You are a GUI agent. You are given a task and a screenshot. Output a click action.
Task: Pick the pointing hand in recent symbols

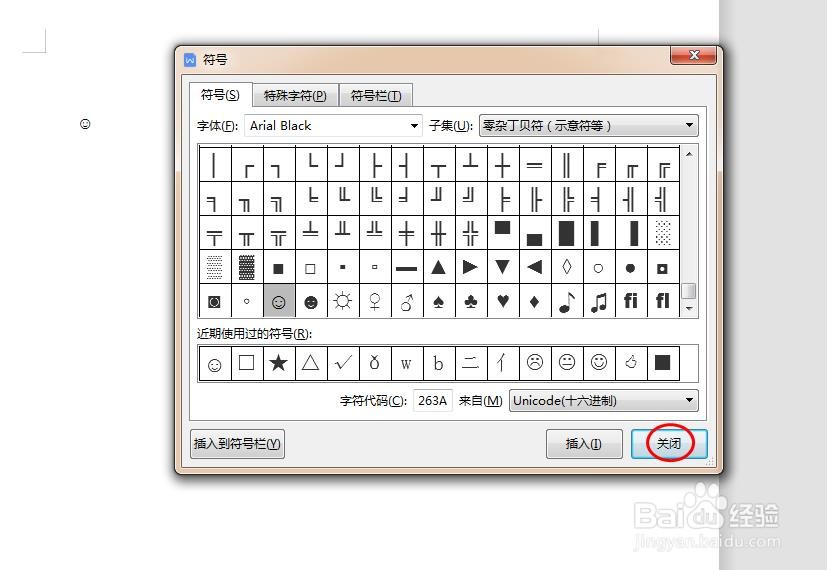[x=631, y=363]
